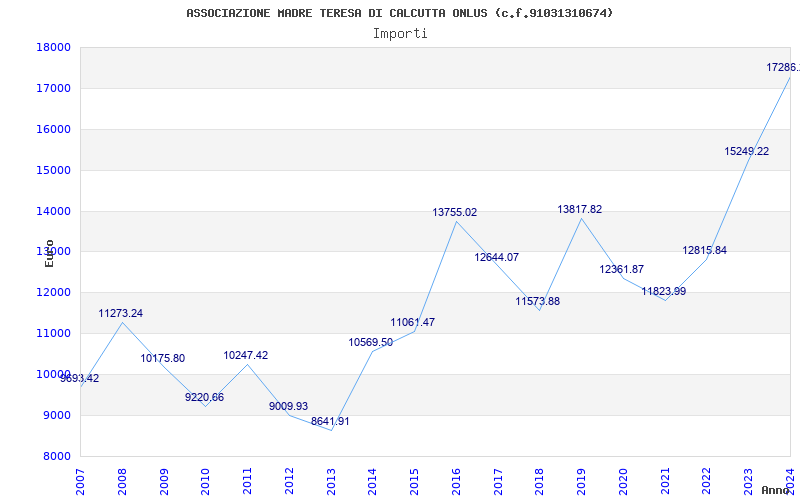The height and width of the screenshot is (500, 800).
Task: Click the x-axis year 2007
Action: (x=80, y=482)
